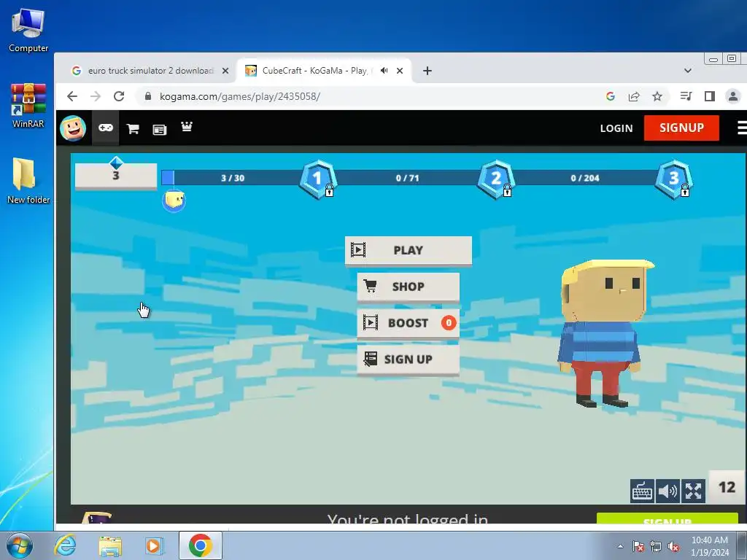
Task: Click the KoGaMa logo avatar
Action: coord(73,128)
